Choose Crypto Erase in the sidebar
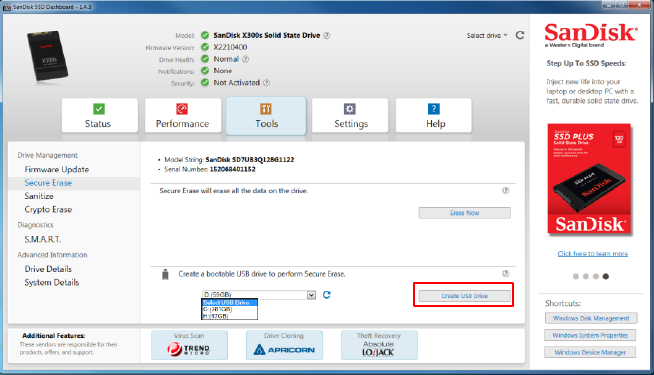Image resolution: width=654 pixels, height=375 pixels. point(48,209)
